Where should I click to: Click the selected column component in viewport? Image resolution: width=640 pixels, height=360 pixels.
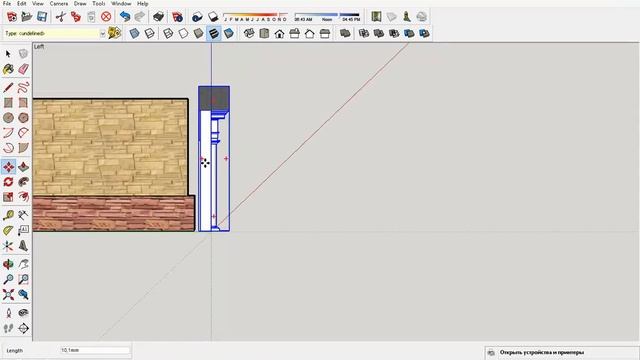[x=214, y=159]
